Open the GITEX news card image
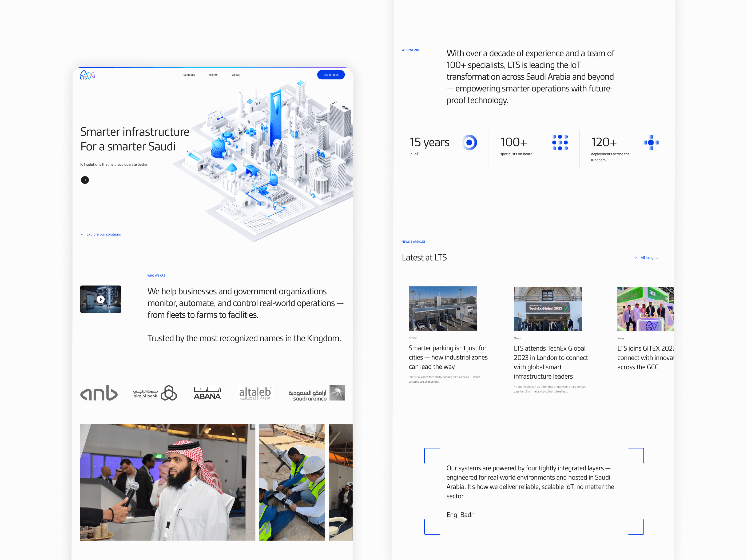 click(x=645, y=309)
